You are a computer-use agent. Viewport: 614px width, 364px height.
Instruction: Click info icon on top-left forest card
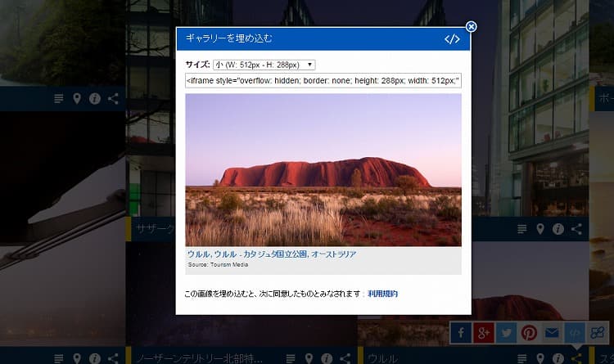click(x=95, y=99)
